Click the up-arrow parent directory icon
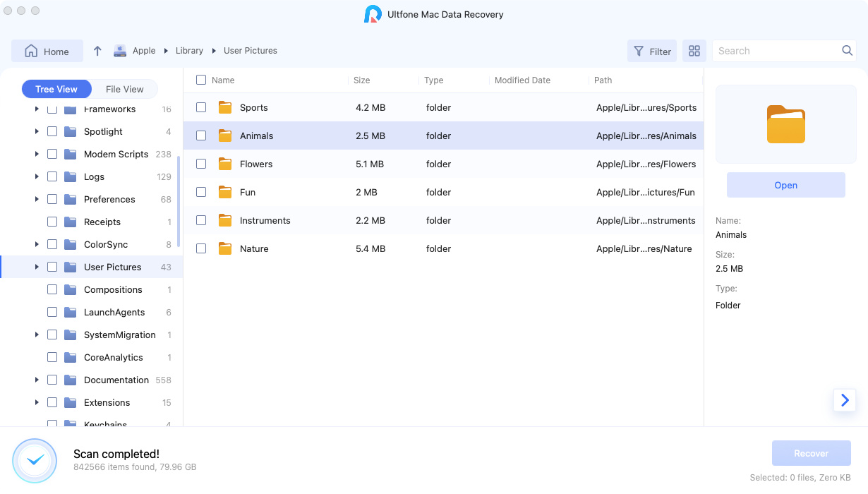 (x=97, y=51)
